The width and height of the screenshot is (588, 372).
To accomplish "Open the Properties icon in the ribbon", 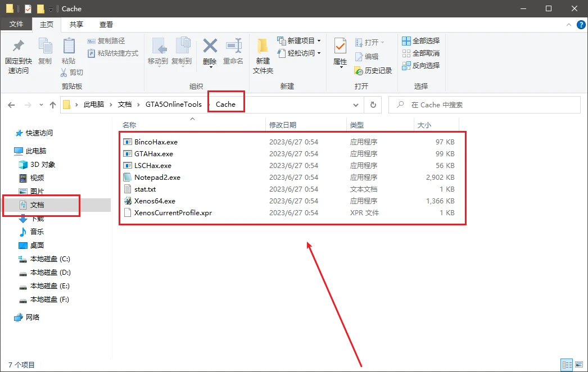I will click(x=340, y=47).
